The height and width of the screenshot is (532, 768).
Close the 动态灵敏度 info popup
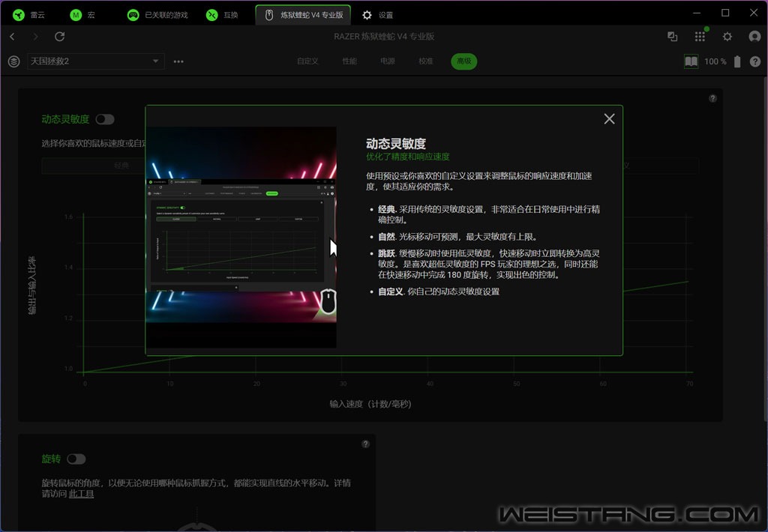609,119
